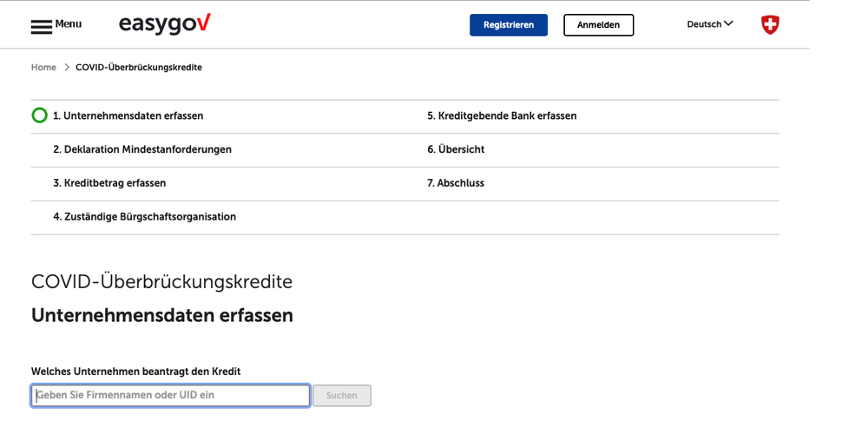This screenshot has height=434, width=868.
Task: Select step 2. Deklaration Mindestanforderungen
Action: click(x=142, y=149)
